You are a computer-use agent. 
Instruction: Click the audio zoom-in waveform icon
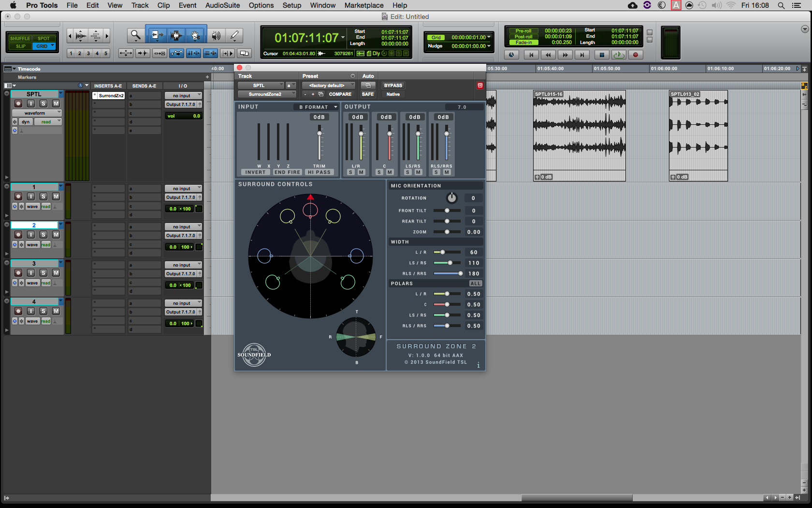pos(81,35)
